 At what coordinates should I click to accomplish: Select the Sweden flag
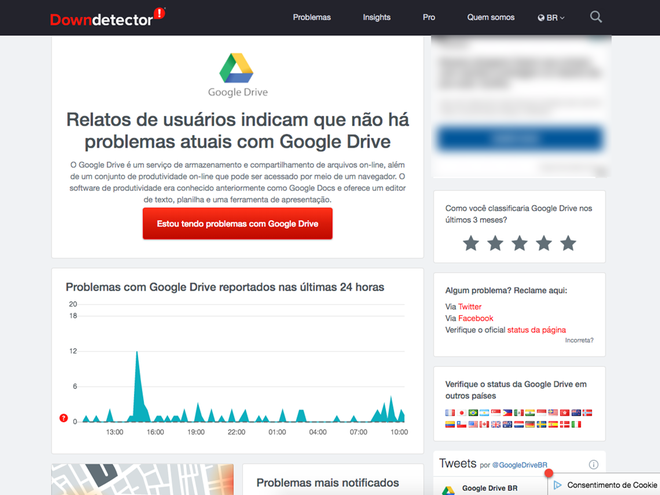click(x=541, y=424)
